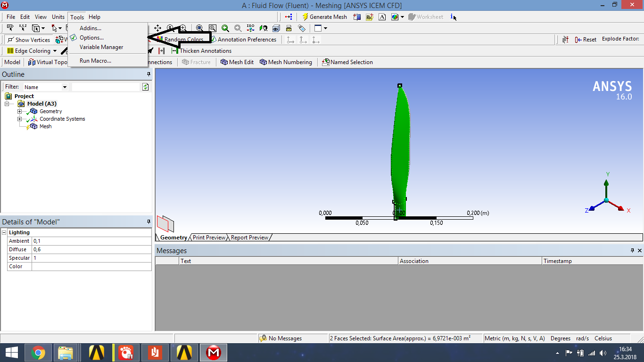
Task: Pin the Outline panel
Action: [x=149, y=74]
